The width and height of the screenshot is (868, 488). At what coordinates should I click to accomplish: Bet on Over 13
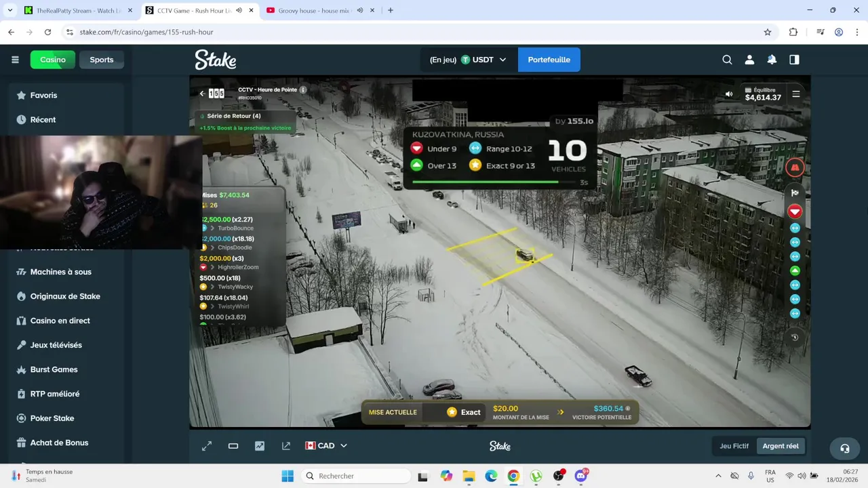435,165
